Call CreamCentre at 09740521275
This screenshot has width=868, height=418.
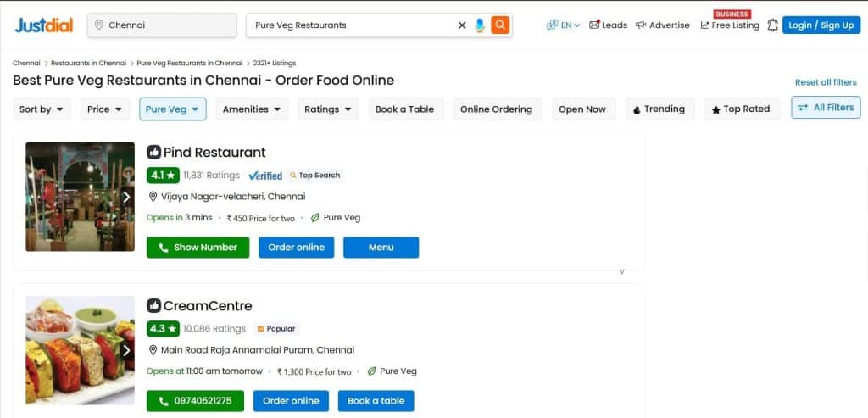coord(195,401)
